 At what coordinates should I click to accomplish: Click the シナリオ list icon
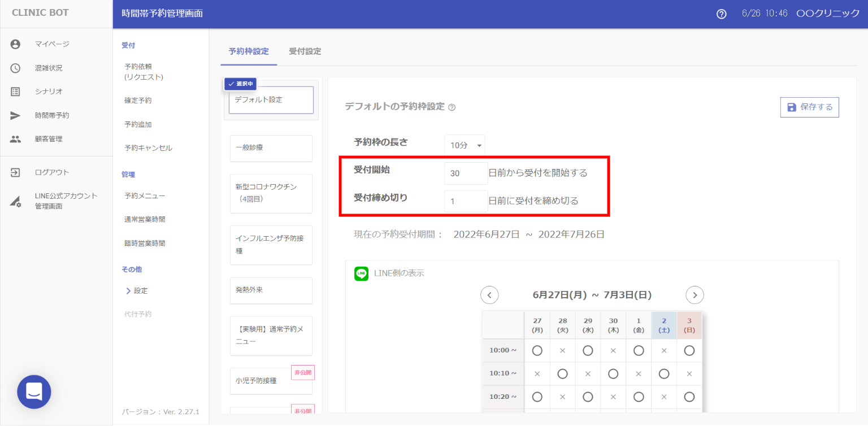[x=15, y=92]
